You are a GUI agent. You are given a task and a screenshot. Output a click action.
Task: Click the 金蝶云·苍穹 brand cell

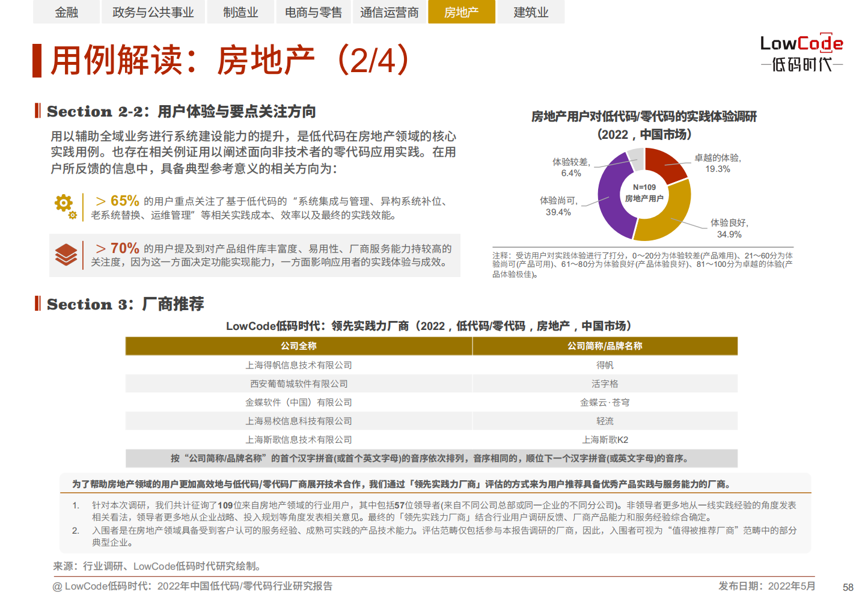tap(605, 402)
